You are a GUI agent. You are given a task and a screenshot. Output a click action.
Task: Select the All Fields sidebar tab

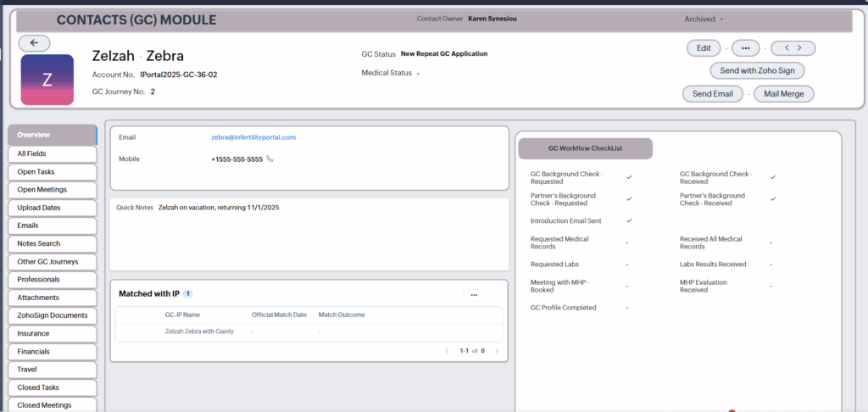51,153
